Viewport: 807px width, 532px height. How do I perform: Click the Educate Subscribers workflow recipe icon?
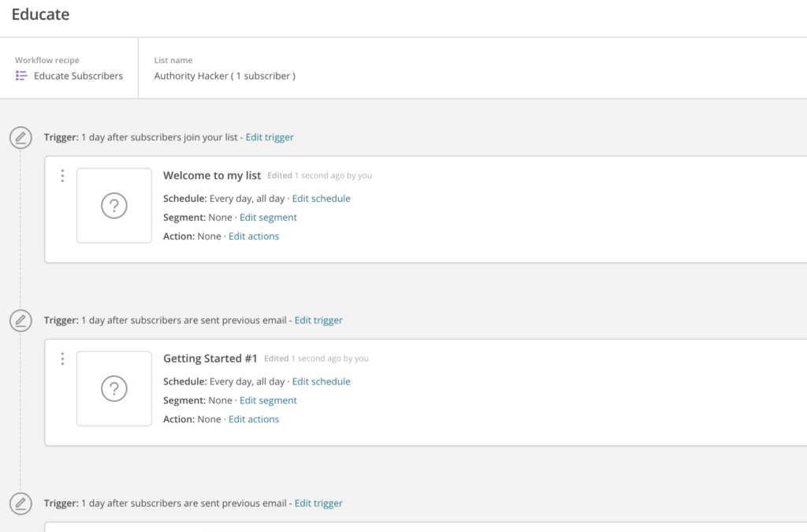point(21,76)
